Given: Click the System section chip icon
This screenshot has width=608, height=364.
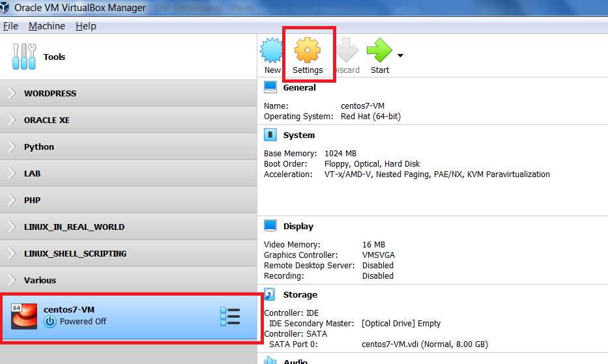Looking at the screenshot, I should coord(270,135).
